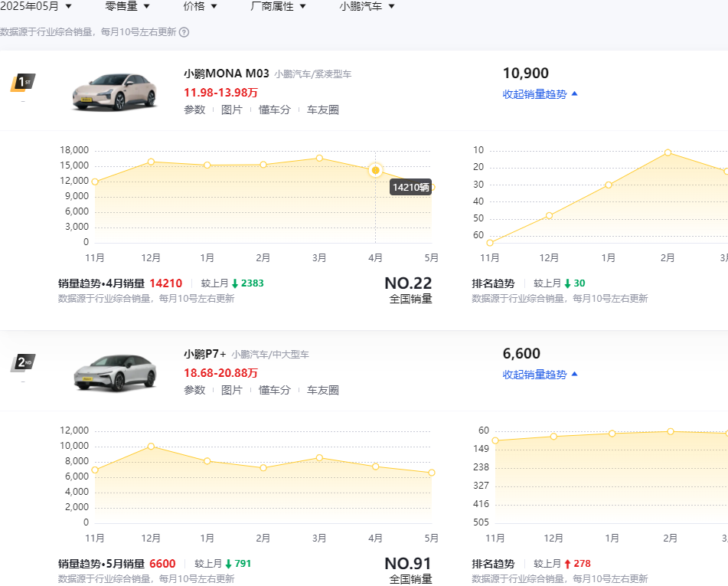This screenshot has height=586, width=728.
Task: Select 11月 point on P7+ sales chart
Action: [95, 470]
